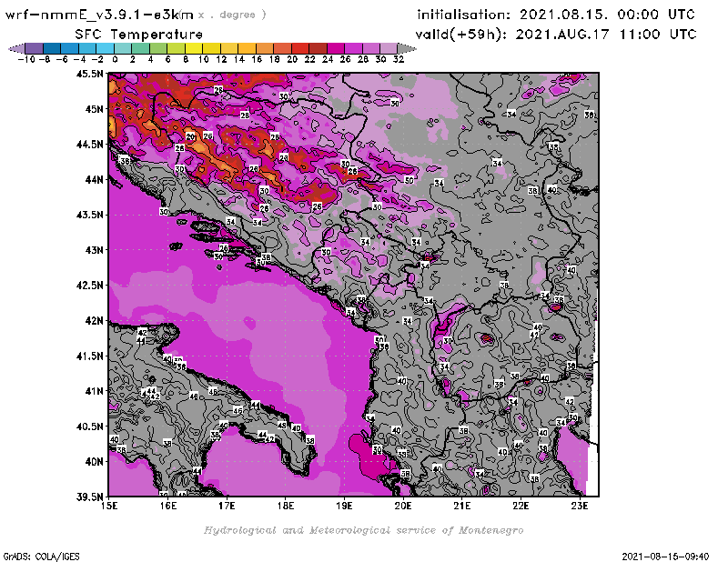
Task: Click the "16" value on the legend
Action: point(257,60)
